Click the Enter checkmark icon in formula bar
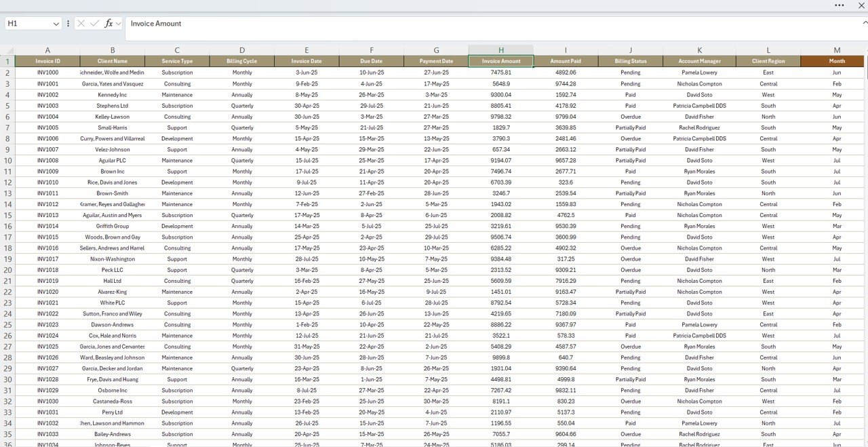This screenshot has height=447, width=868. point(95,23)
